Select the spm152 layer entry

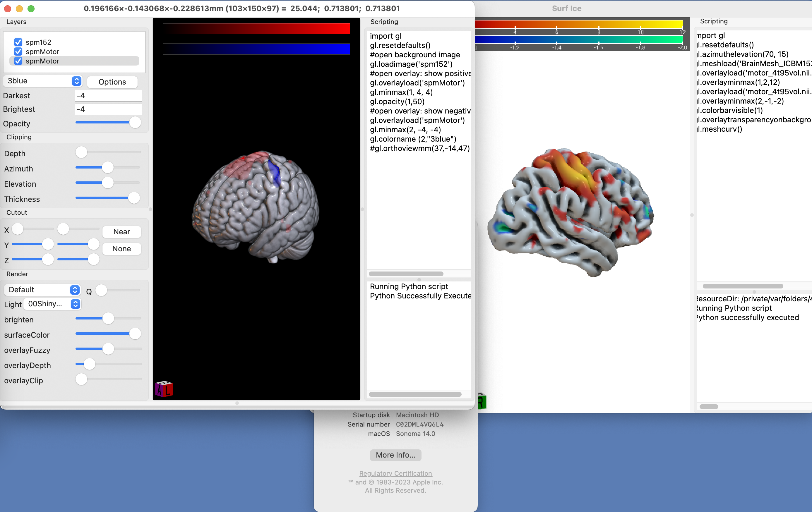click(x=38, y=42)
